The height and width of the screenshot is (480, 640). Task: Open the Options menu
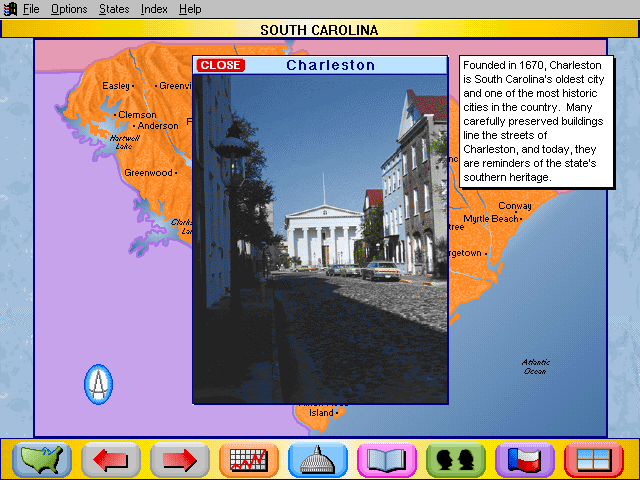coord(69,9)
